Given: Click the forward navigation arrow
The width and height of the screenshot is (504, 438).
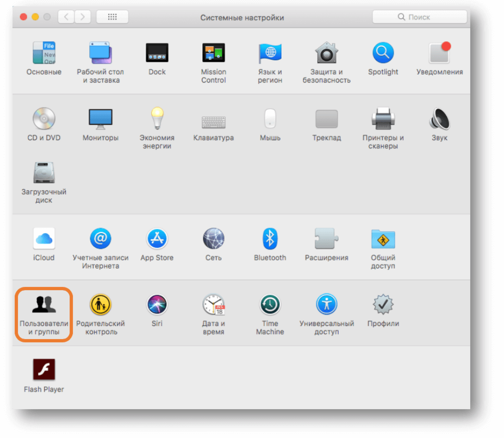Looking at the screenshot, I should click(x=83, y=17).
